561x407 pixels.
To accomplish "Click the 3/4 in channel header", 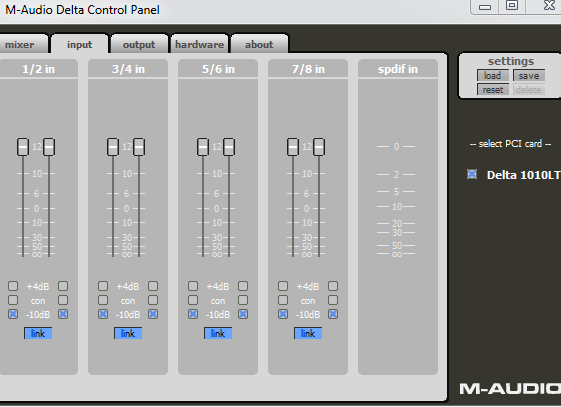I will 128,69.
